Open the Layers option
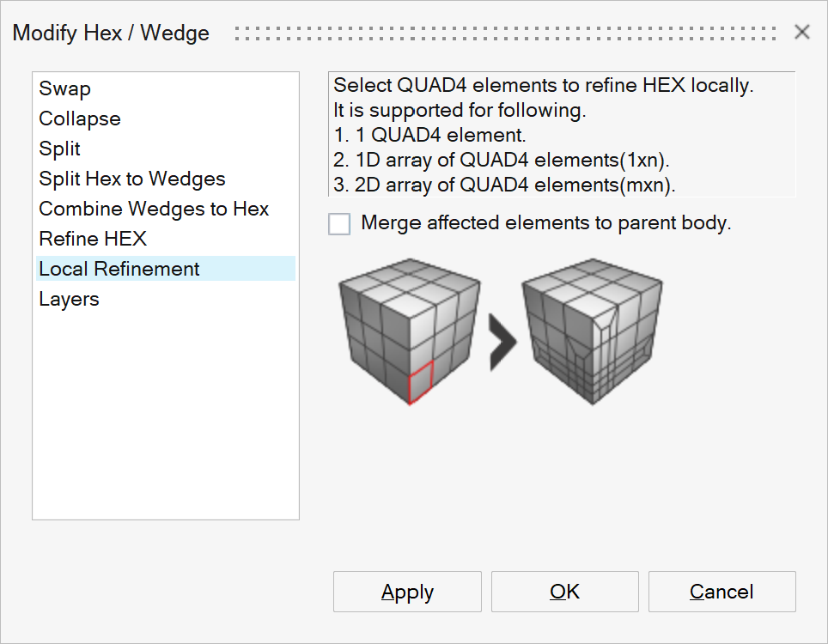The height and width of the screenshot is (644, 828). pos(69,299)
